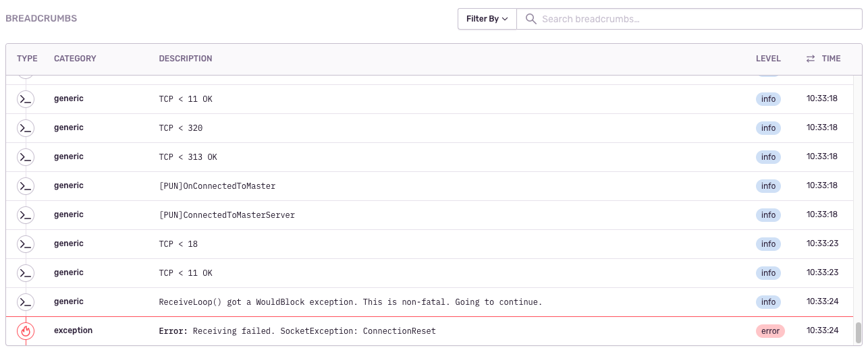Focus the Search breadcrumbs input field

[x=689, y=19]
